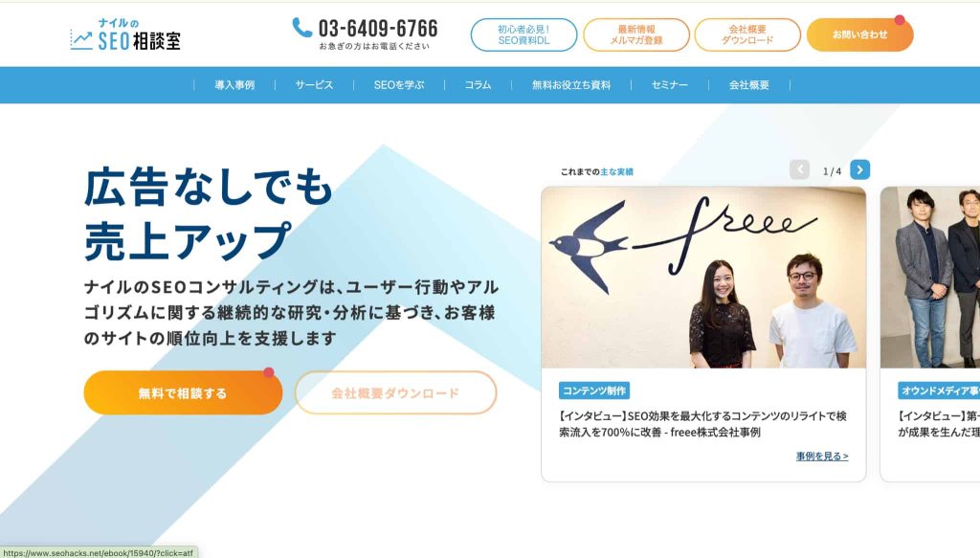Select SEOを学ぶ in navigation bar

[399, 85]
